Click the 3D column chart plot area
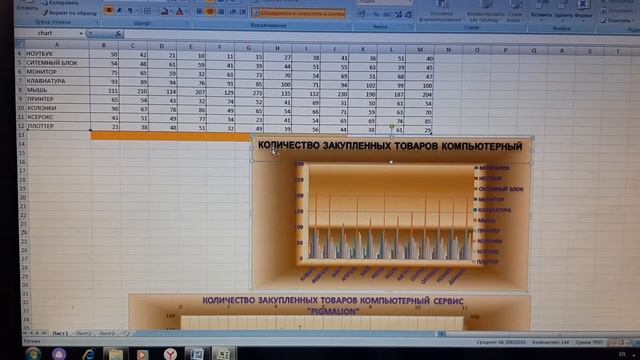Image resolution: width=640 pixels, height=360 pixels. (390, 212)
